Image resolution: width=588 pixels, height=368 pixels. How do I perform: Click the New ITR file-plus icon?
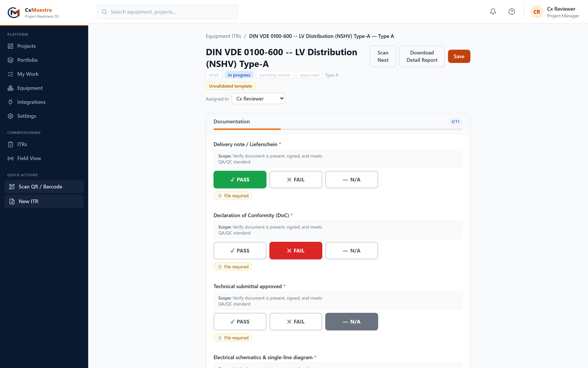12,201
